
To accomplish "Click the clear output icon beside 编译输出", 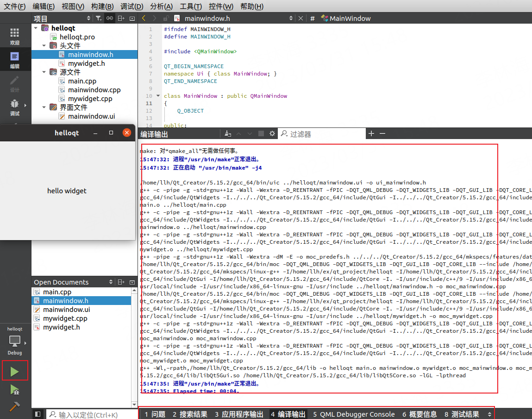I will 228,134.
